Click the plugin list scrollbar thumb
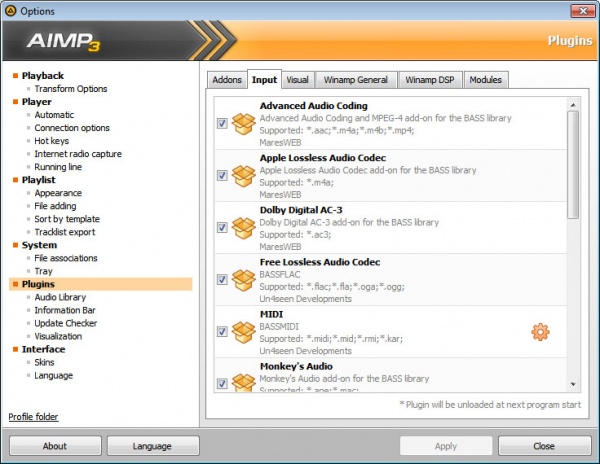Screen dimensions: 600x464 [573, 165]
